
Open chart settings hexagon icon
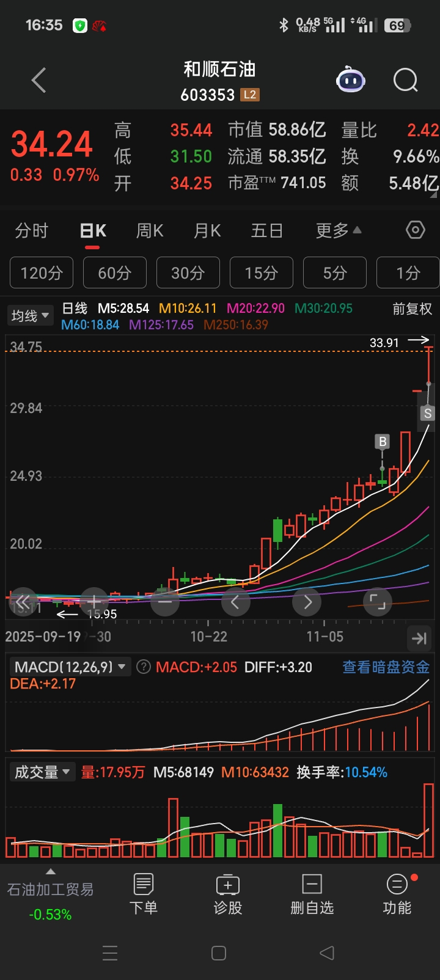(x=416, y=230)
